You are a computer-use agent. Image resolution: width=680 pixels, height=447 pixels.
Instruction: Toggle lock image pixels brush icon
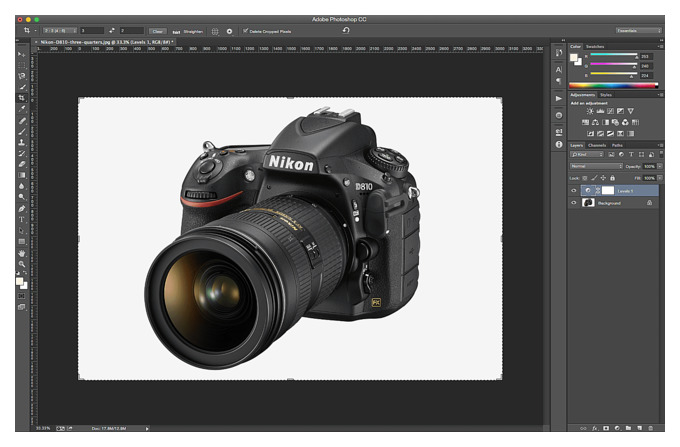click(594, 178)
